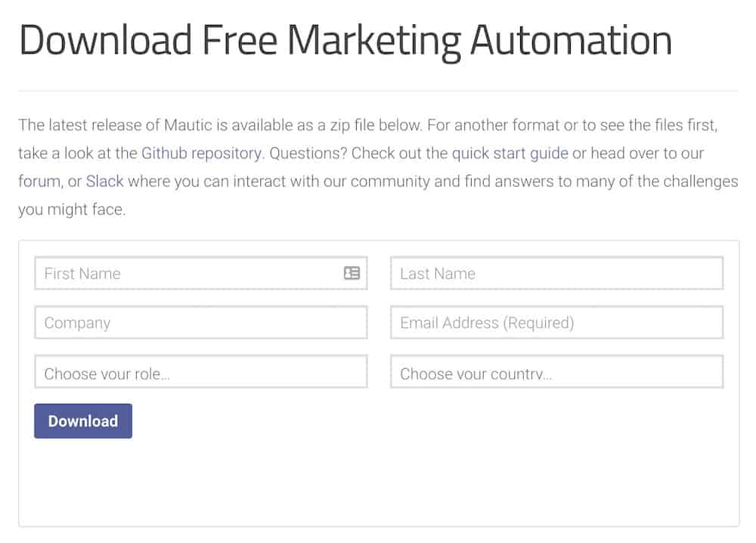The image size is (756, 543).
Task: Click the horizontal divider under the heading
Action: coord(379,90)
